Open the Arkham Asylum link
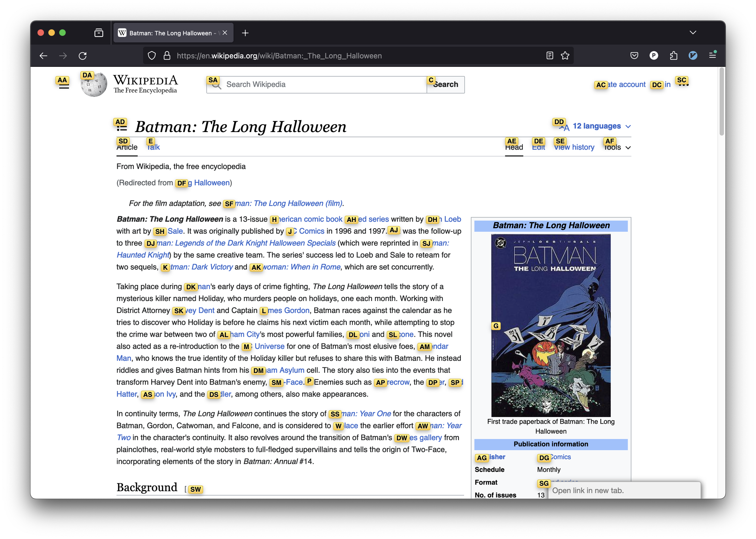Image resolution: width=756 pixels, height=539 pixels. pyautogui.click(x=278, y=370)
